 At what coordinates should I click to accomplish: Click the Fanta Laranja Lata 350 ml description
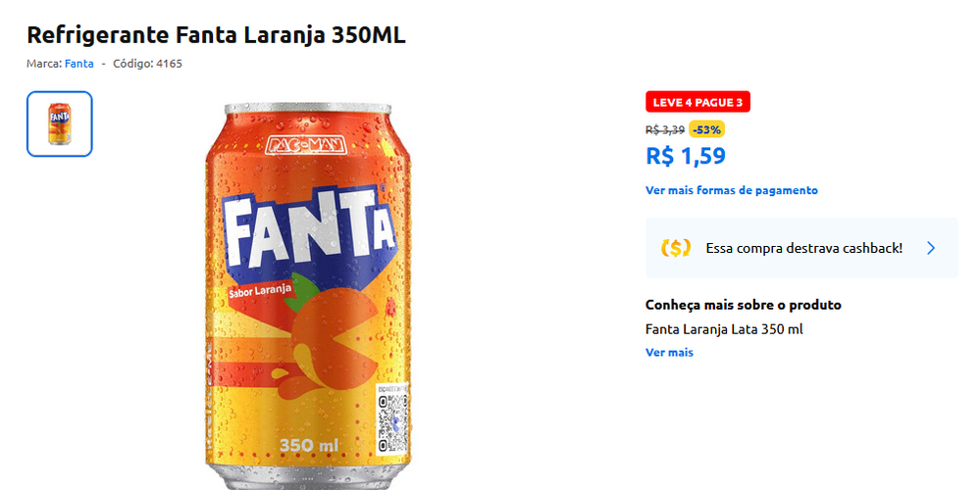724,329
